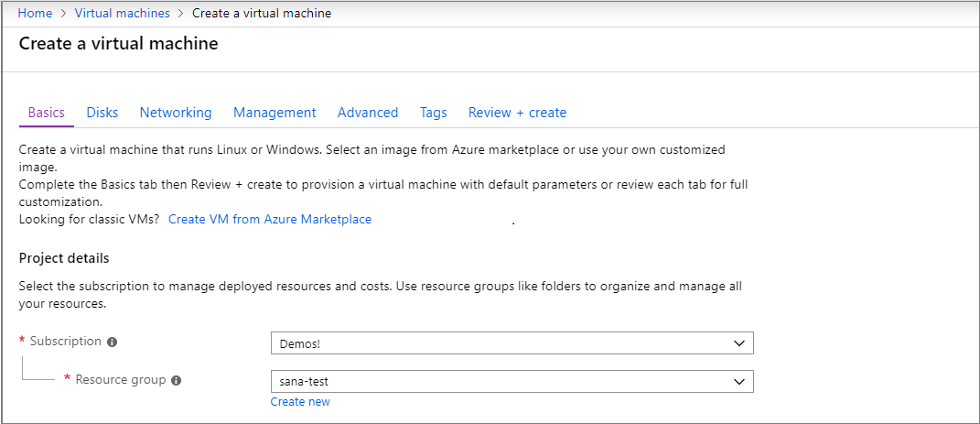Click the Subscription info icon
The width and height of the screenshot is (980, 424).
tap(112, 342)
